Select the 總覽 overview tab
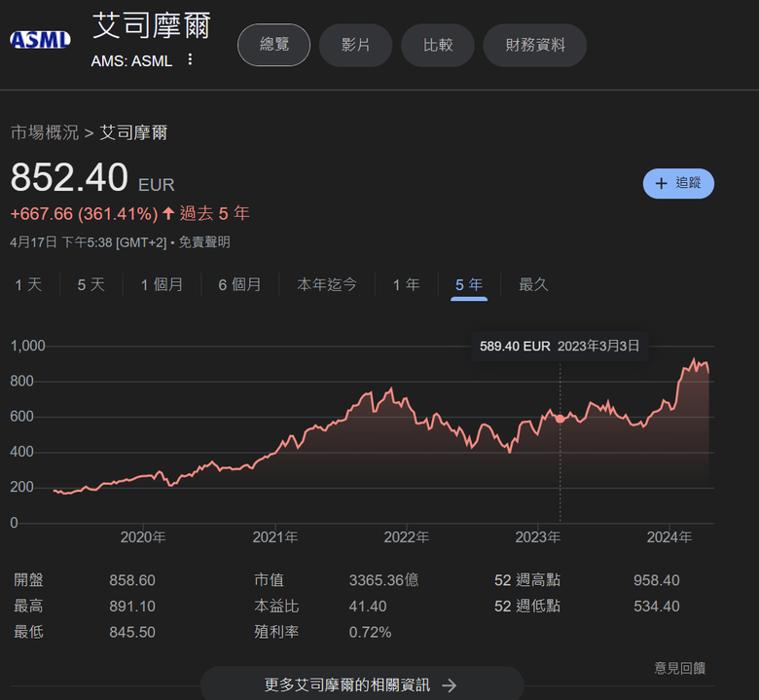This screenshot has height=700, width=759. pyautogui.click(x=274, y=45)
